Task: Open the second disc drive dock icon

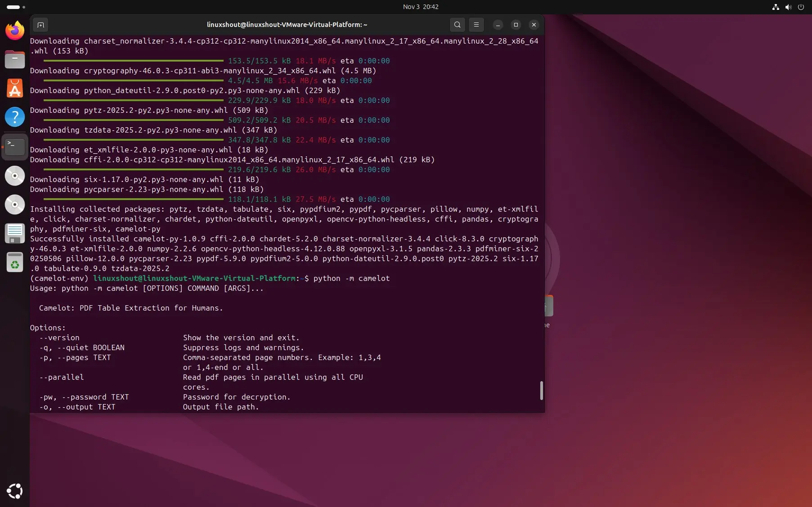Action: point(15,205)
